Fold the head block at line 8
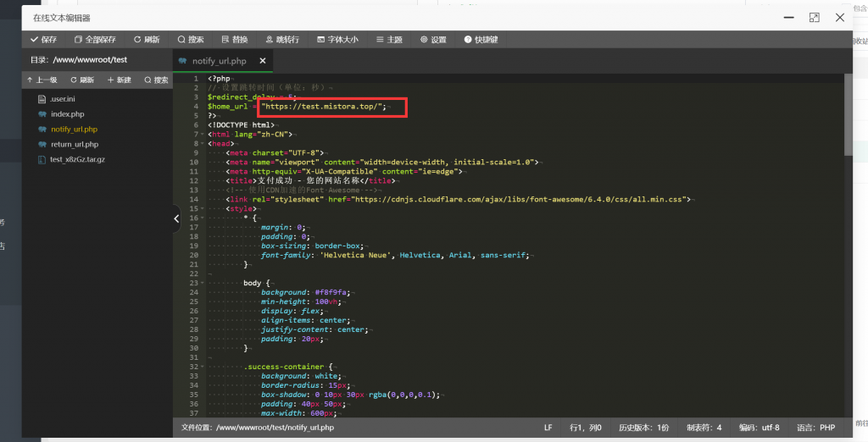The image size is (868, 442). tap(202, 144)
